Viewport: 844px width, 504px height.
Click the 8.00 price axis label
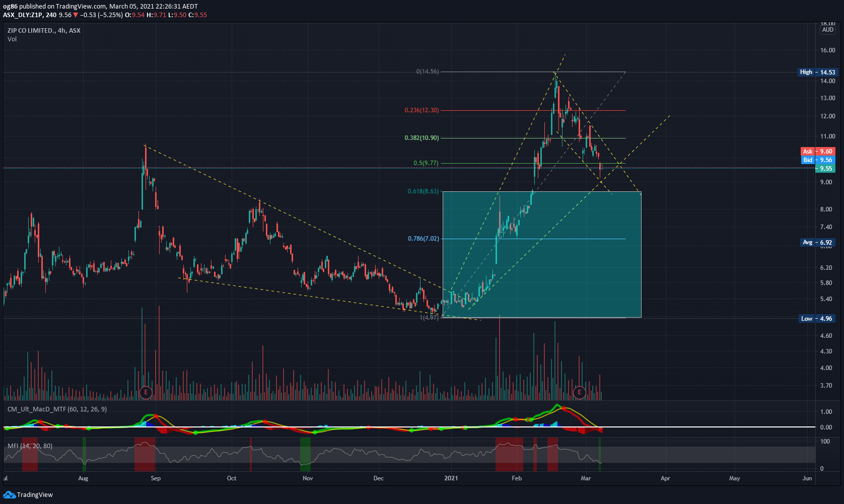tap(826, 209)
